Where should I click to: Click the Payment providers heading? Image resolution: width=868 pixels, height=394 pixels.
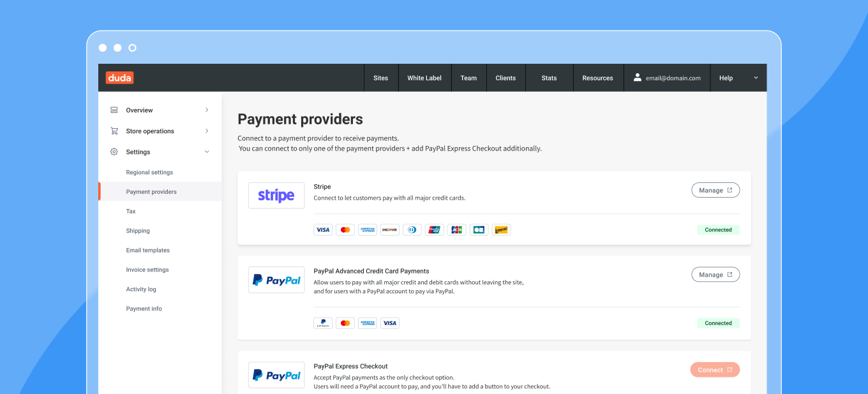pyautogui.click(x=300, y=119)
